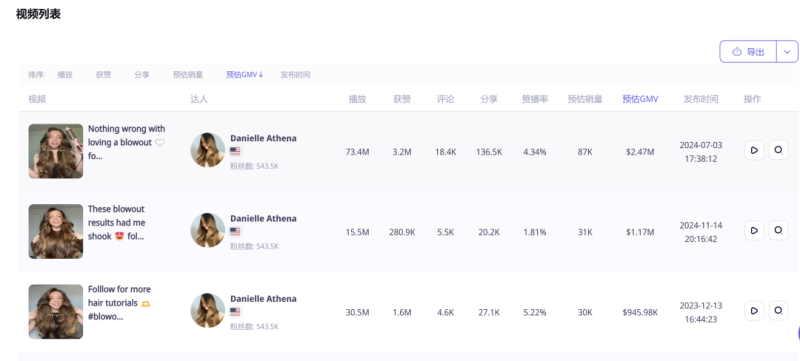Click the cloud export icon in 导出 button

pos(737,51)
